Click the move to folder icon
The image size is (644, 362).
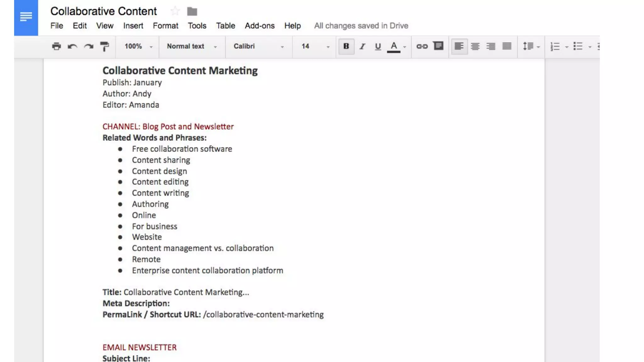[x=192, y=12]
